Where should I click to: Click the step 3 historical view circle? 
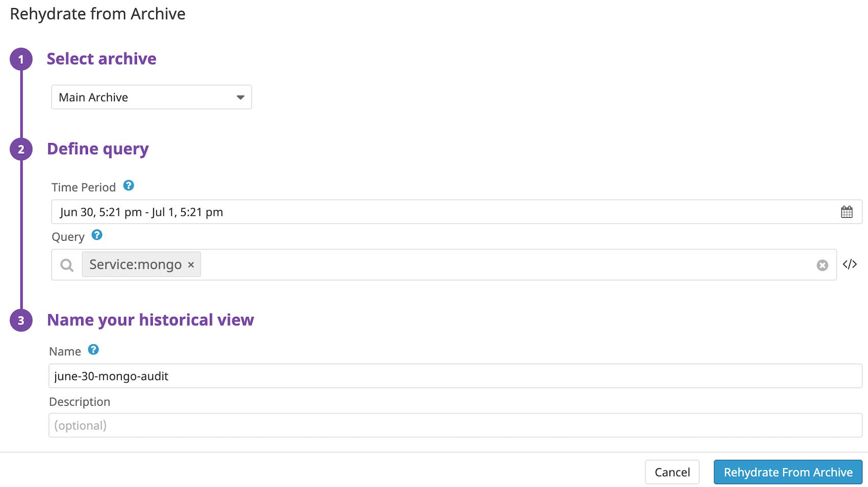[x=21, y=320]
